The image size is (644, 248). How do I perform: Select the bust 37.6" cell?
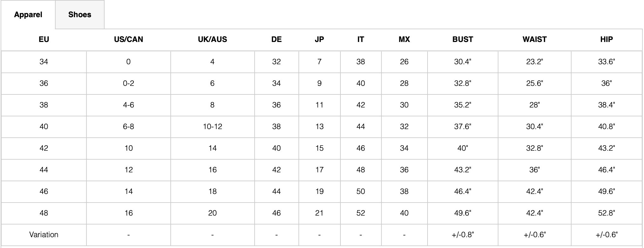462,127
